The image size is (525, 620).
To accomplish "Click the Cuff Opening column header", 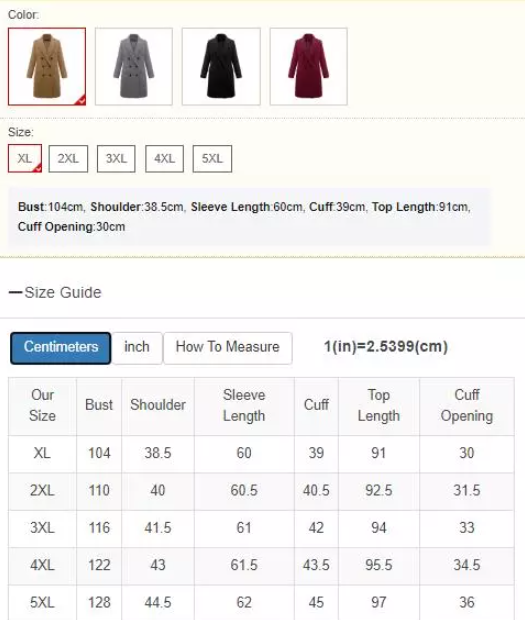I will pyautogui.click(x=467, y=405).
